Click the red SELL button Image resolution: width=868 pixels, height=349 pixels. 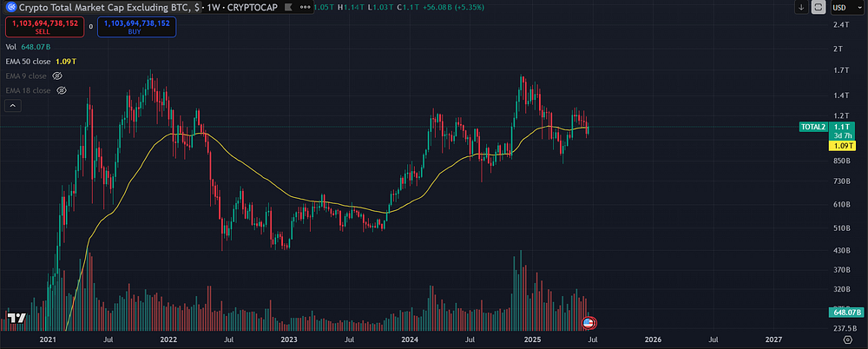pos(45,27)
